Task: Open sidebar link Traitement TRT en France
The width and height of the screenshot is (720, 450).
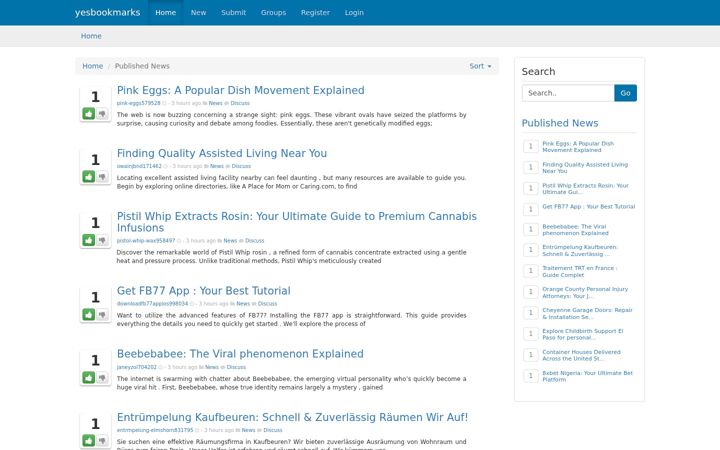Action: tap(580, 271)
